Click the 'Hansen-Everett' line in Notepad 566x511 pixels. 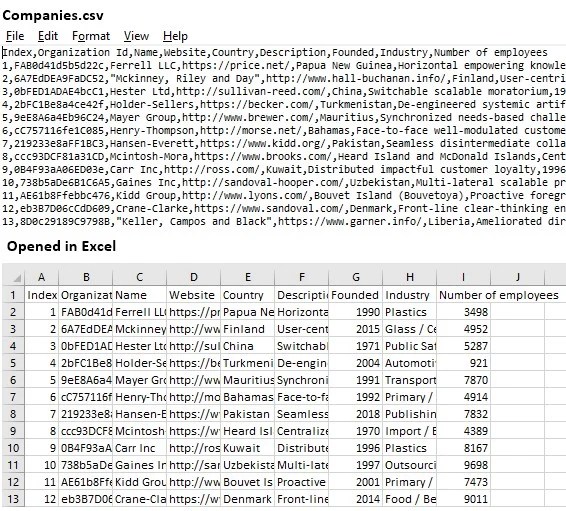pos(284,144)
